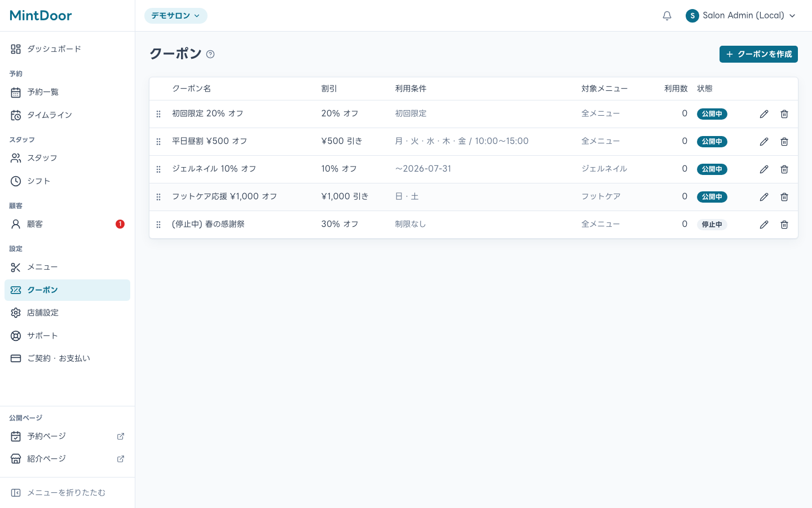Click 公開中 badge on フットケア応援 row
The height and width of the screenshot is (508, 812).
(x=712, y=197)
